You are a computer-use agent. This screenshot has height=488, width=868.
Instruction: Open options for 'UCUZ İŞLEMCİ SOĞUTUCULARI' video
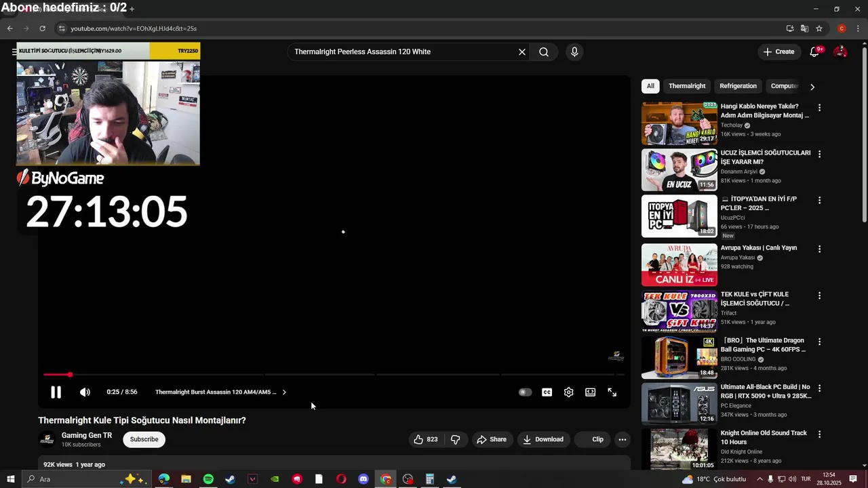coord(819,154)
